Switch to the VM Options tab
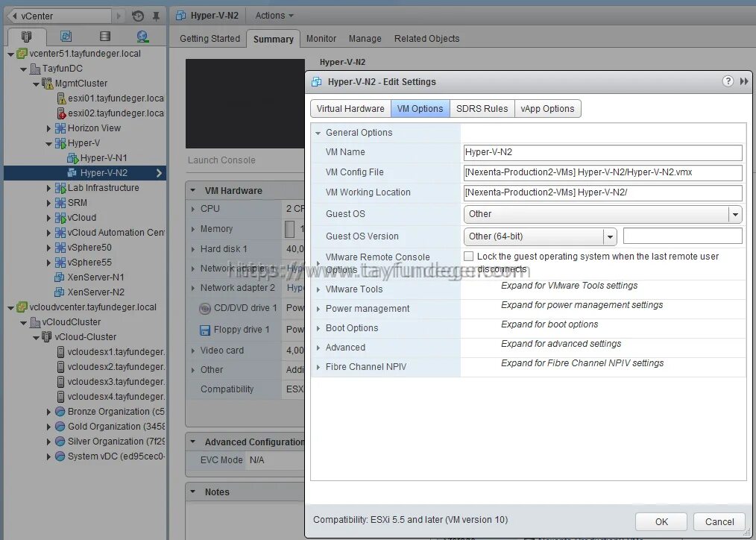Image resolution: width=756 pixels, height=540 pixels. (x=420, y=108)
